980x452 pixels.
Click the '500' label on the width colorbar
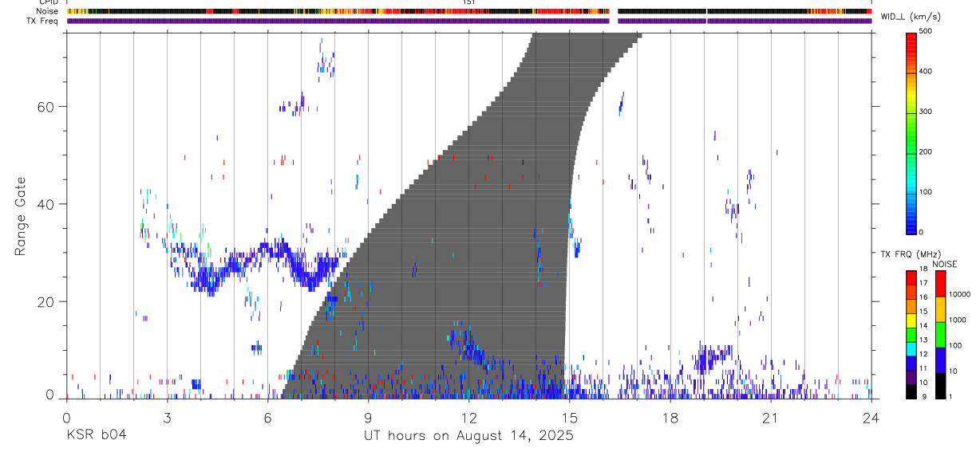(925, 31)
